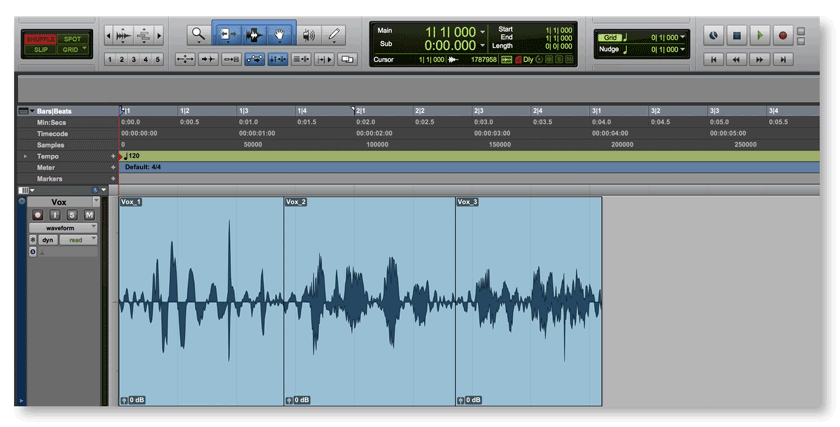Zoom in horizontally using the right arrow

click(x=159, y=35)
